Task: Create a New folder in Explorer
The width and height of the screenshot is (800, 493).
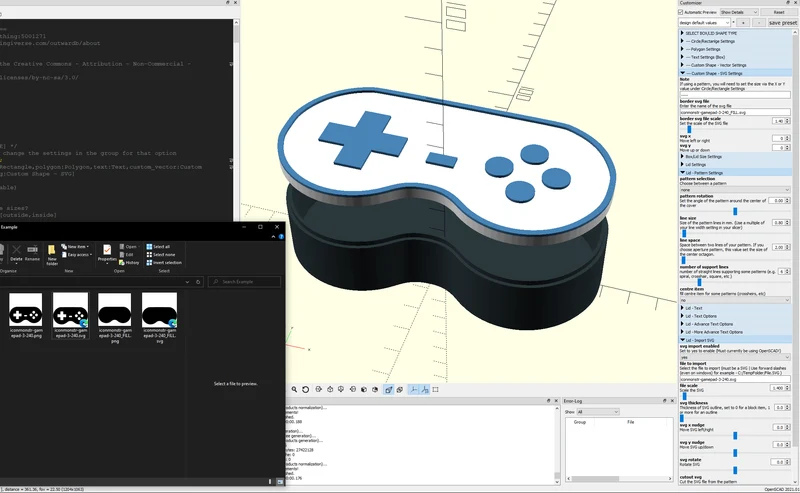Action: [x=52, y=255]
